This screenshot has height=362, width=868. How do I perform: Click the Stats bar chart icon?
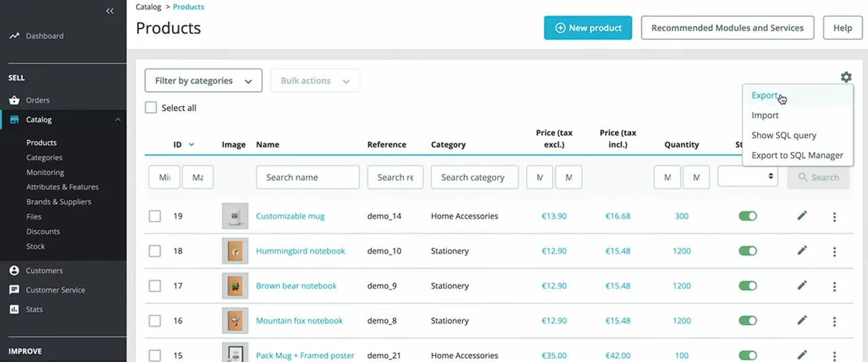coord(14,309)
